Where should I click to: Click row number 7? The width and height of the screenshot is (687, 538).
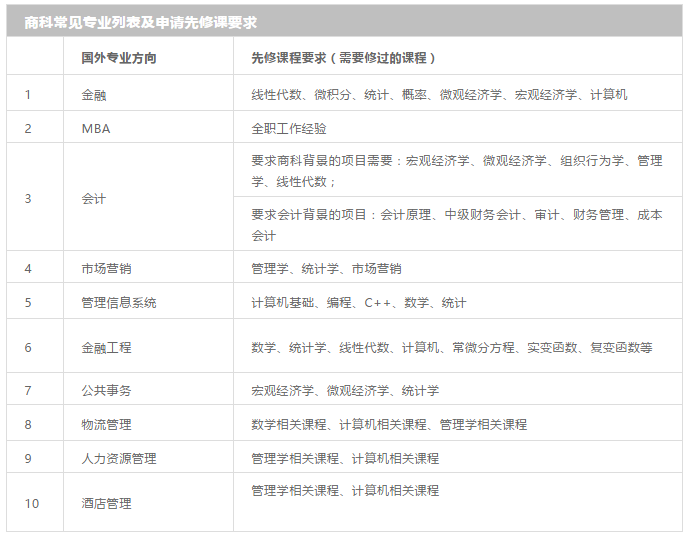coord(28,390)
